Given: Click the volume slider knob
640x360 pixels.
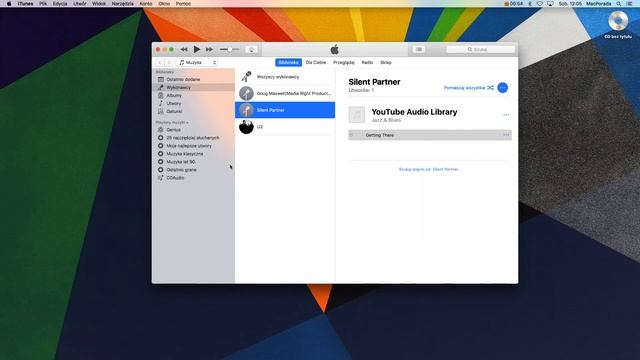Looking at the screenshot, I should coord(230,49).
